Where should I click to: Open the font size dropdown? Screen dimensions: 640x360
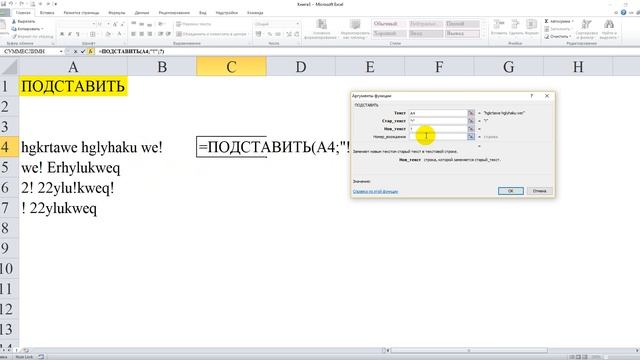pyautogui.click(x=108, y=24)
